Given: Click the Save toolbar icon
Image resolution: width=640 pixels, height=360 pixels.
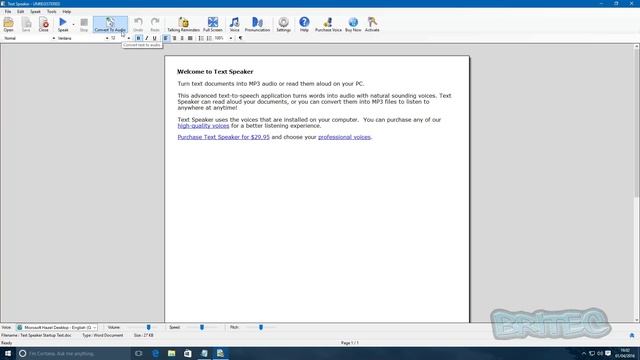Looking at the screenshot, I should point(26,24).
